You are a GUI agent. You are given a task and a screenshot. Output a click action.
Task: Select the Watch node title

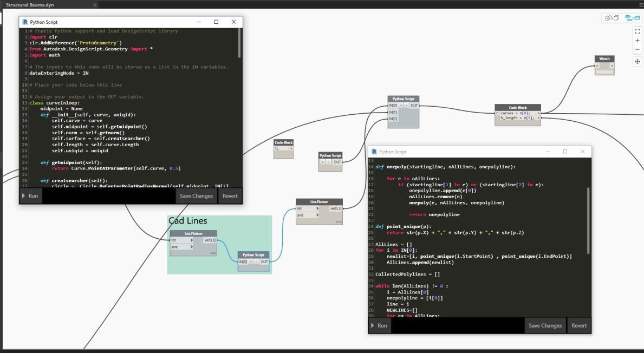click(604, 58)
